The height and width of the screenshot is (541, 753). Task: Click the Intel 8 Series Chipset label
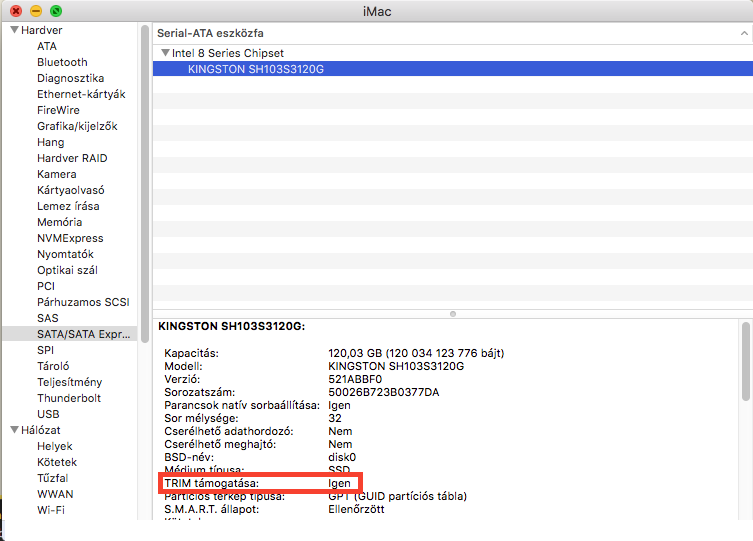point(228,53)
